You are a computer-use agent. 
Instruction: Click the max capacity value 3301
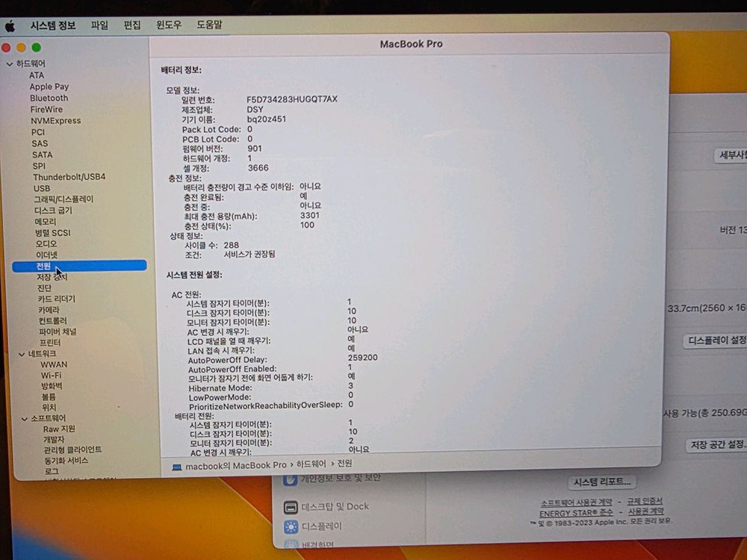[310, 215]
